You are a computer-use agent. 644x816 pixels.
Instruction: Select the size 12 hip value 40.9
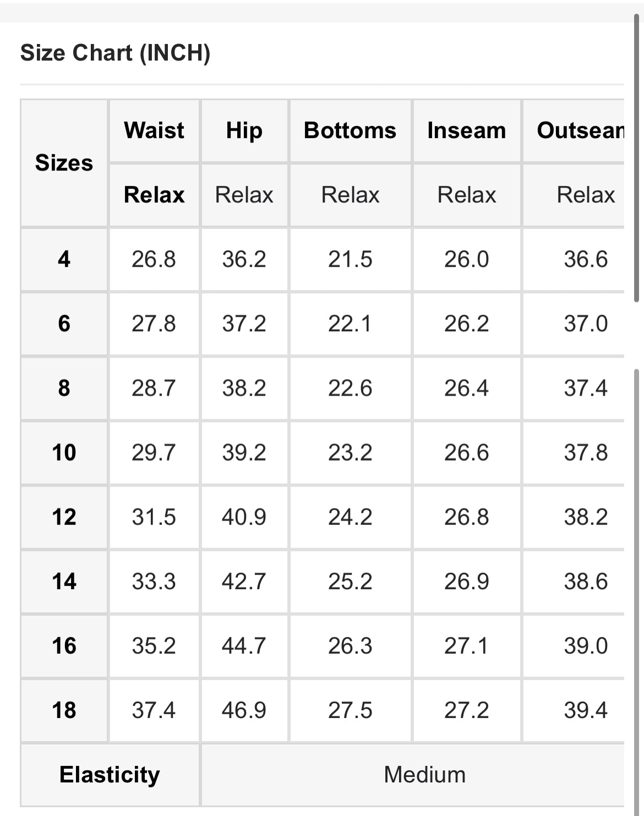point(244,517)
